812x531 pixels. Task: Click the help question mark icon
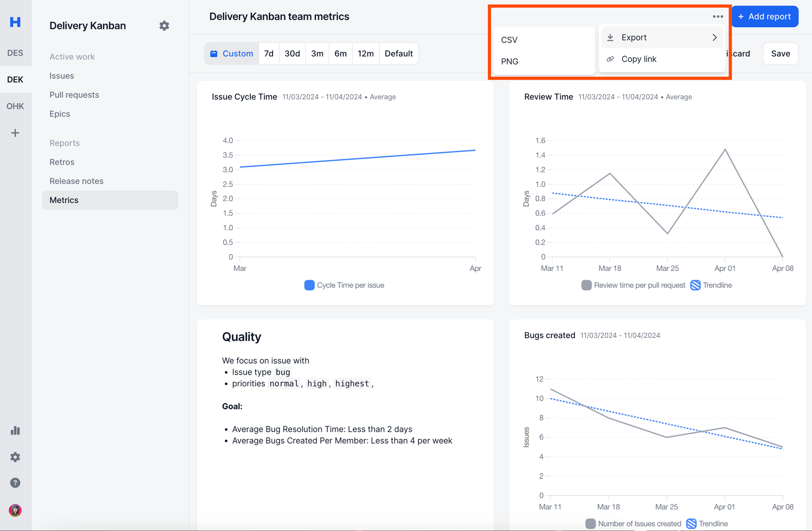(15, 483)
